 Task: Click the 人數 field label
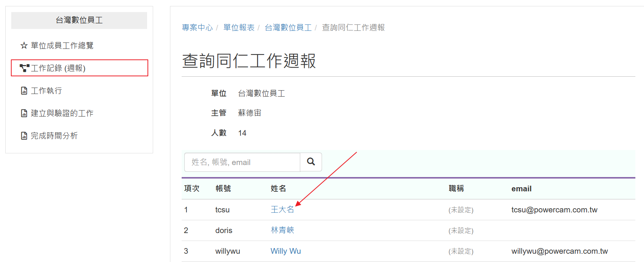(x=219, y=133)
